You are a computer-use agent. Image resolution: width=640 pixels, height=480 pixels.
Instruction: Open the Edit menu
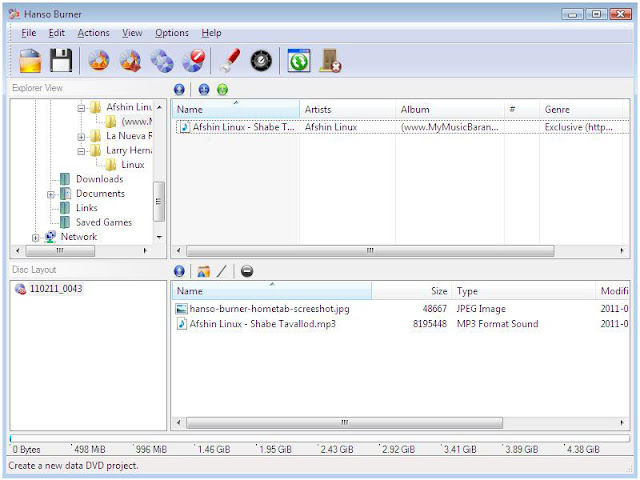click(x=56, y=33)
